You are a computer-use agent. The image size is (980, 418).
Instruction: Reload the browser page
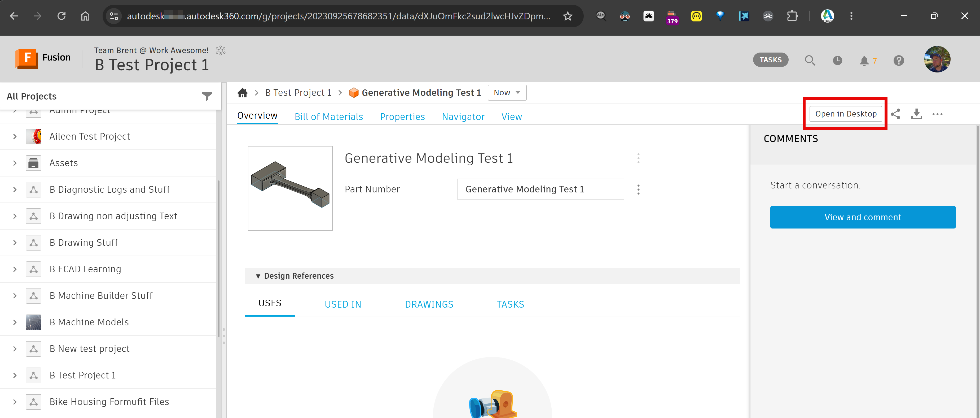(x=61, y=16)
